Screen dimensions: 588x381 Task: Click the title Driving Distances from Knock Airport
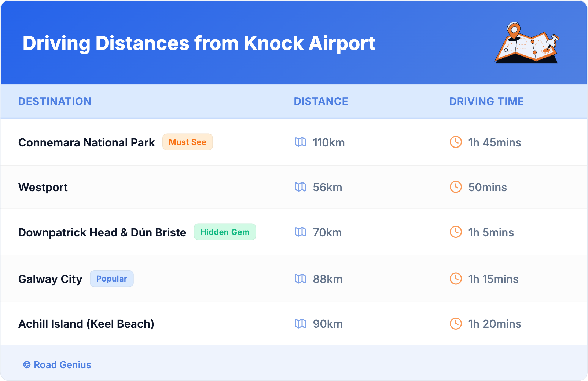[x=199, y=43]
